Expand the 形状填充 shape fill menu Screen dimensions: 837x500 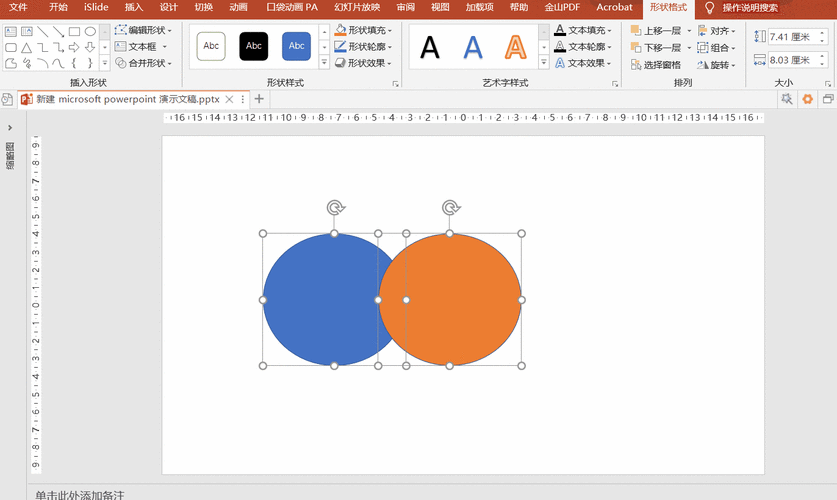(366, 31)
